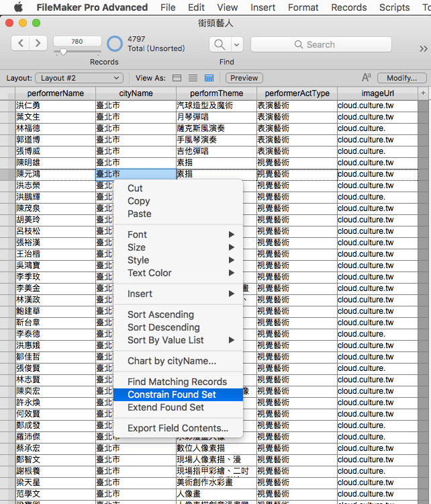Screen dimensions: 431x504
Task: Click the Find magnifying glass icon
Action: (219, 44)
